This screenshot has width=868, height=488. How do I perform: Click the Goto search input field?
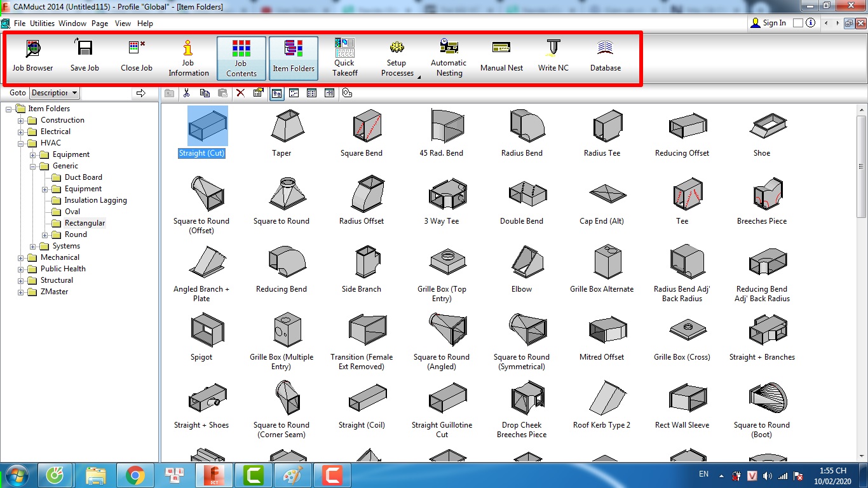[107, 93]
